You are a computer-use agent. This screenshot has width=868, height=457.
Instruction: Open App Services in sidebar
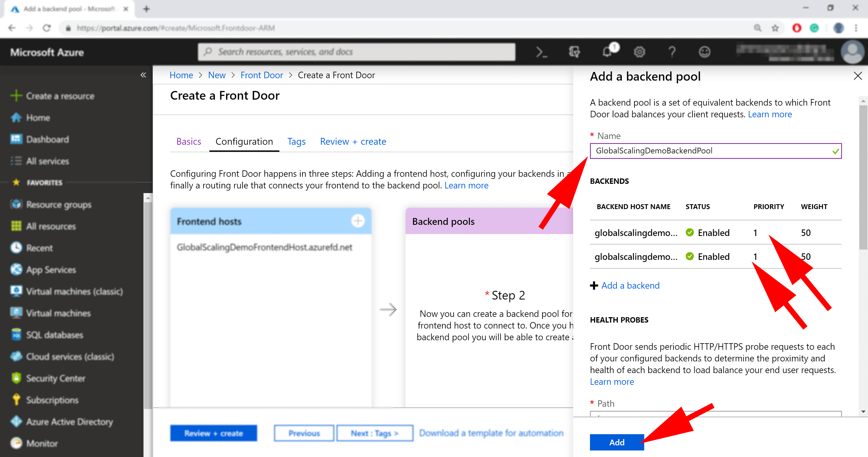click(51, 270)
